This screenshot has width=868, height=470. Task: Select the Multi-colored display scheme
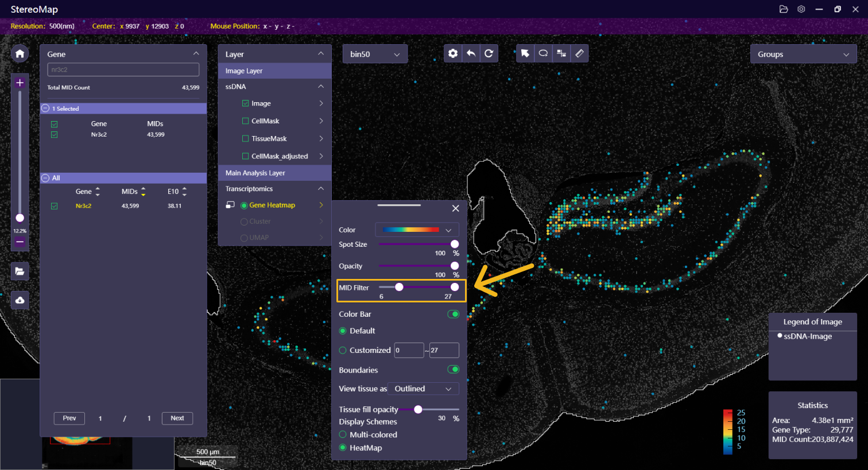343,434
